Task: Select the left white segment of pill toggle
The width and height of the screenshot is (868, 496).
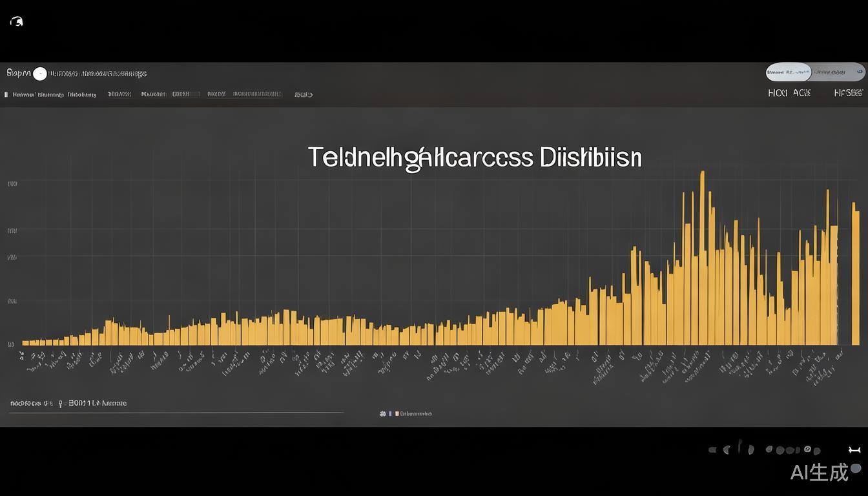Action: tap(789, 72)
